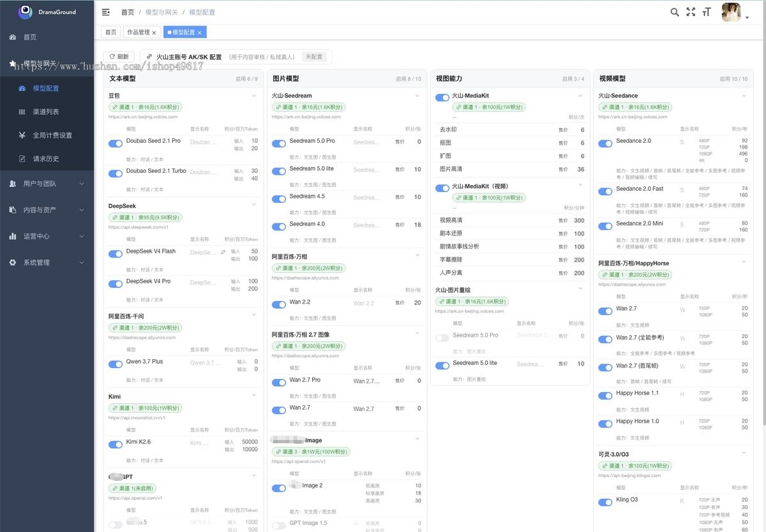Click the 用户与团队 people icon
The width and height of the screenshot is (766, 532).
point(13,184)
